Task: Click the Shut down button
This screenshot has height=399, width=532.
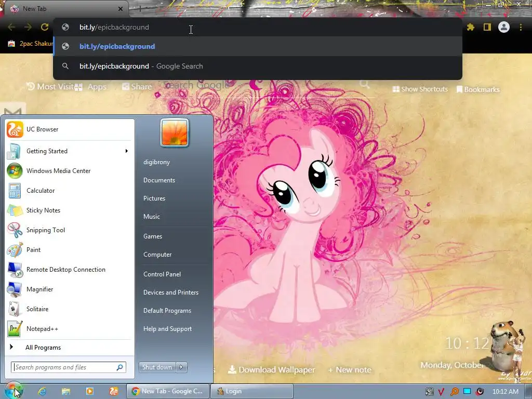Action: pyautogui.click(x=157, y=367)
